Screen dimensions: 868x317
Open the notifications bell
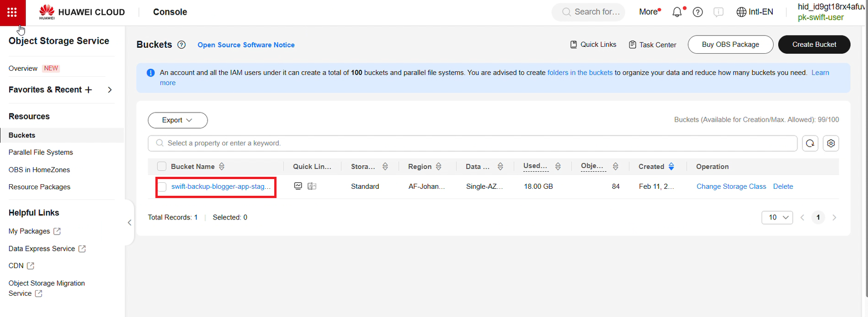677,12
